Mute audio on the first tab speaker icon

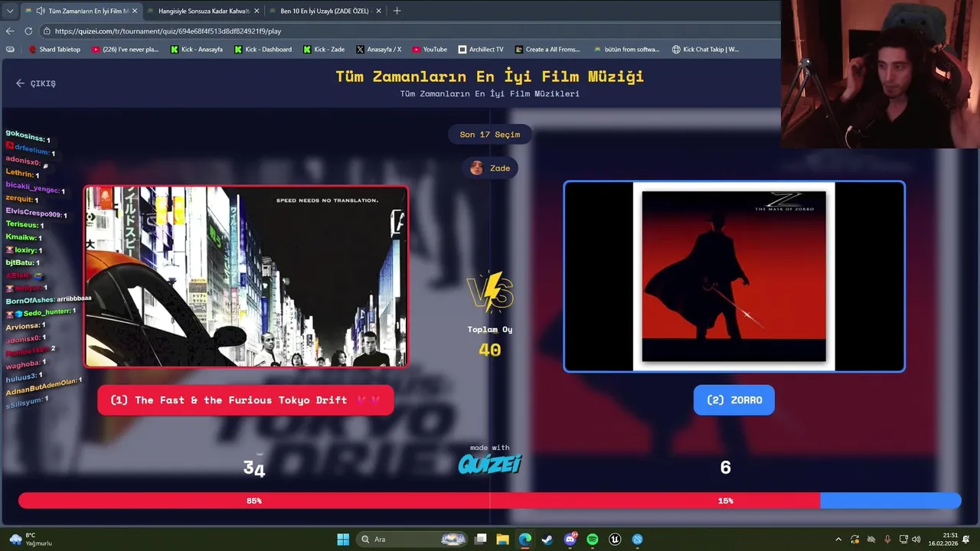[x=40, y=11]
